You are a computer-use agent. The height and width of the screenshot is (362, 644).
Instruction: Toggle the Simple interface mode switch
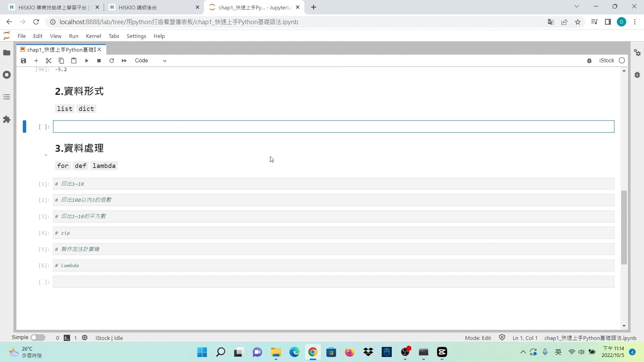[38, 338]
